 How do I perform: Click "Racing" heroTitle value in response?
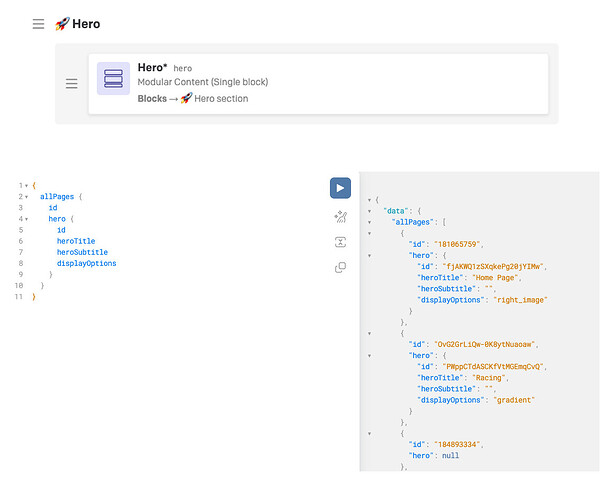point(489,378)
